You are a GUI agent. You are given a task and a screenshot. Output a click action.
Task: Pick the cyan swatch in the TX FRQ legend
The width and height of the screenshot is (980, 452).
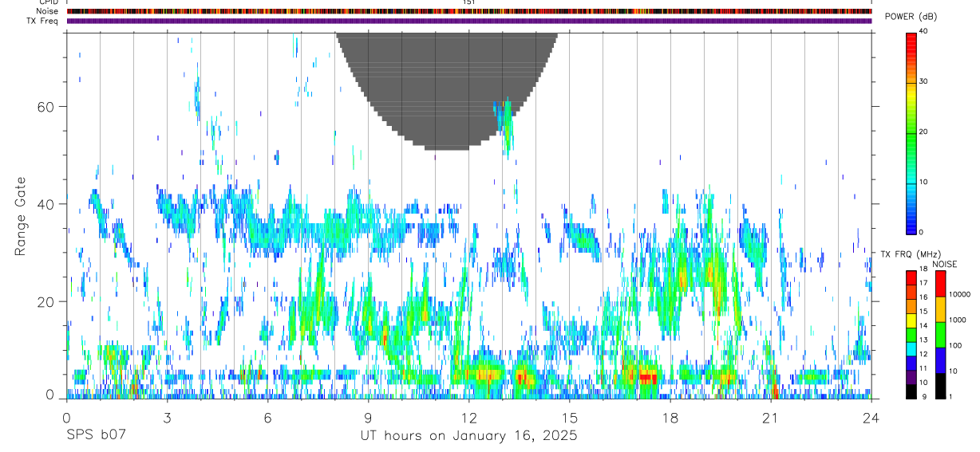click(x=911, y=348)
